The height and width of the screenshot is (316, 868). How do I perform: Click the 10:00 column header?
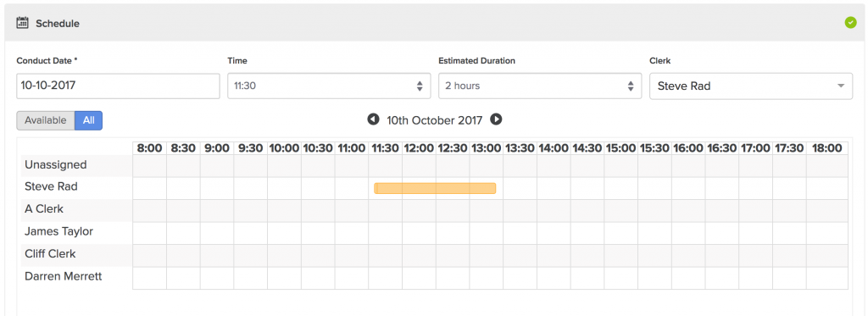point(285,148)
